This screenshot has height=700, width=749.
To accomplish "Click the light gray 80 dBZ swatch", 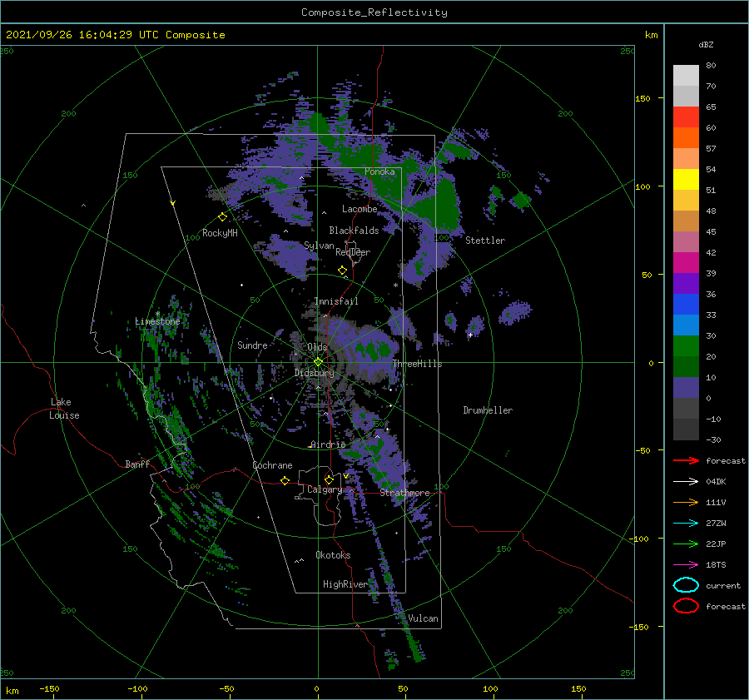I will click(x=686, y=76).
